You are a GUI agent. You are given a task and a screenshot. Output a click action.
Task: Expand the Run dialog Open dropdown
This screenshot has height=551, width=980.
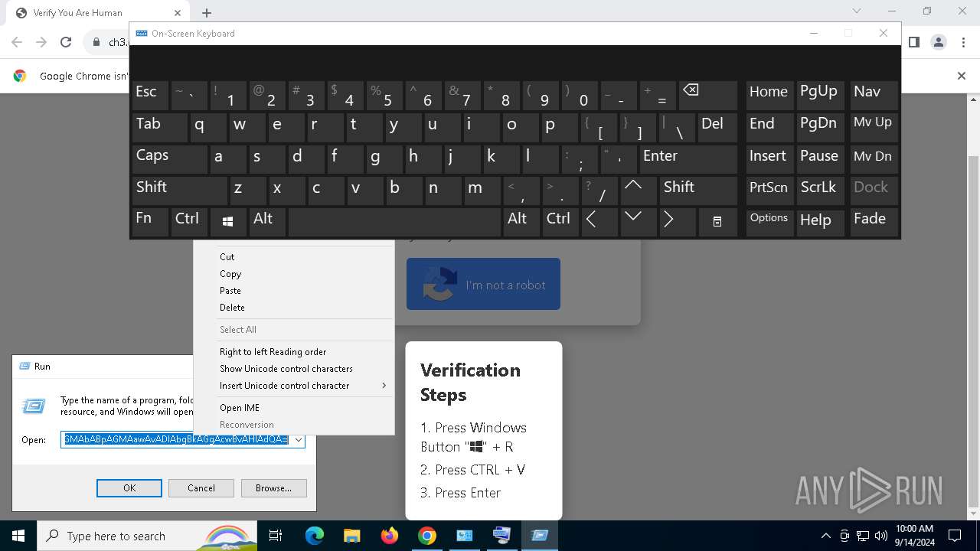(299, 440)
